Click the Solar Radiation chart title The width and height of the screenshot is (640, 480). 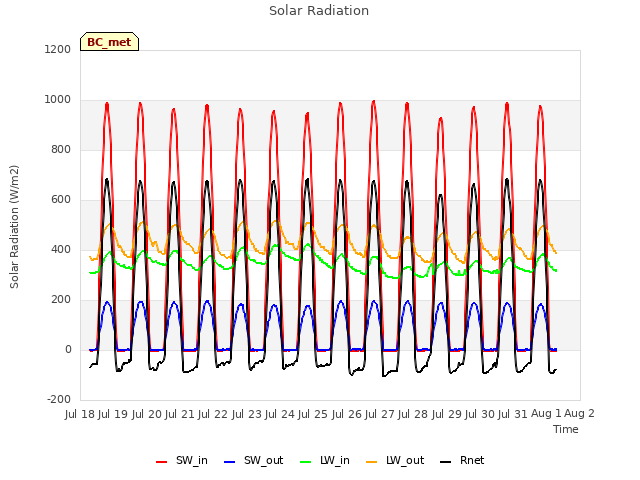point(319,11)
